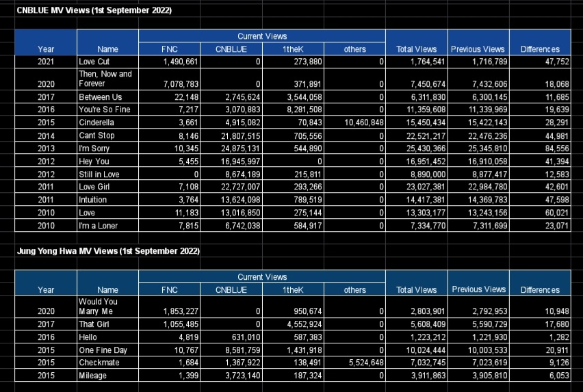
Task: Click I'm Sorry total views 25,430,366
Action: pyautogui.click(x=417, y=148)
